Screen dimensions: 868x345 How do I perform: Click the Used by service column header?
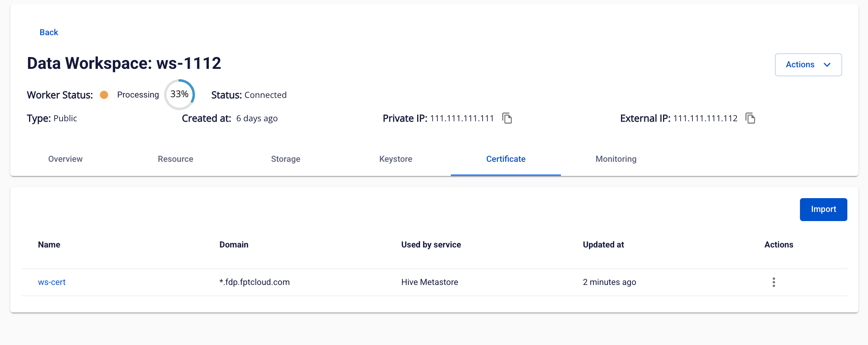[x=431, y=245]
